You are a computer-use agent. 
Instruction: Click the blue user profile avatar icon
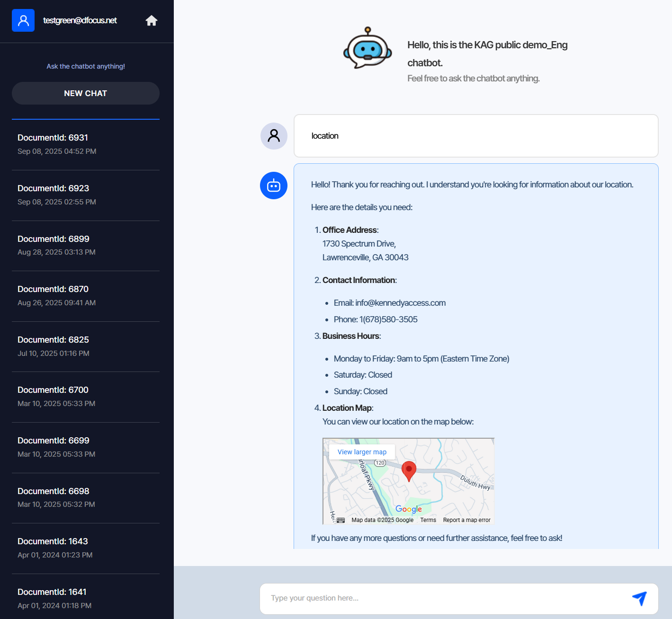[x=23, y=20]
